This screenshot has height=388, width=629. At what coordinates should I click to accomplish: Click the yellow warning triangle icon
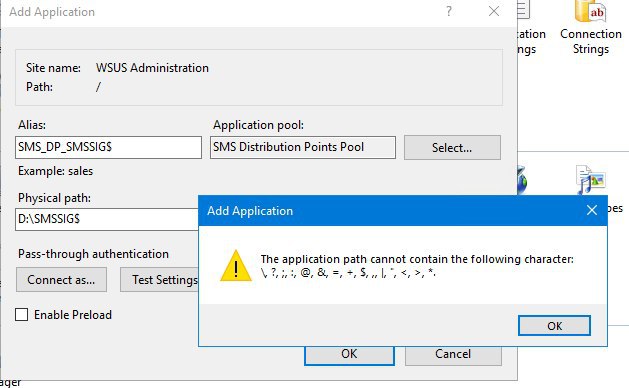pyautogui.click(x=236, y=266)
